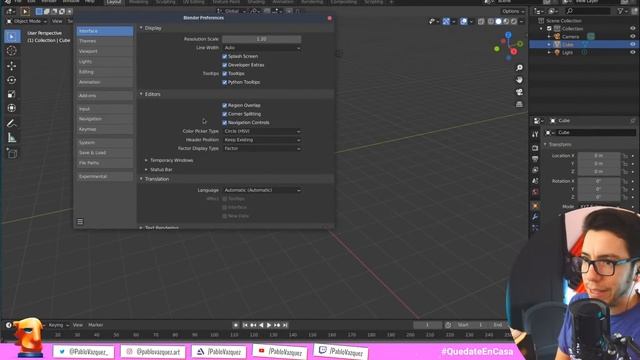Open the Preferences hamburger menu

pos(80,222)
